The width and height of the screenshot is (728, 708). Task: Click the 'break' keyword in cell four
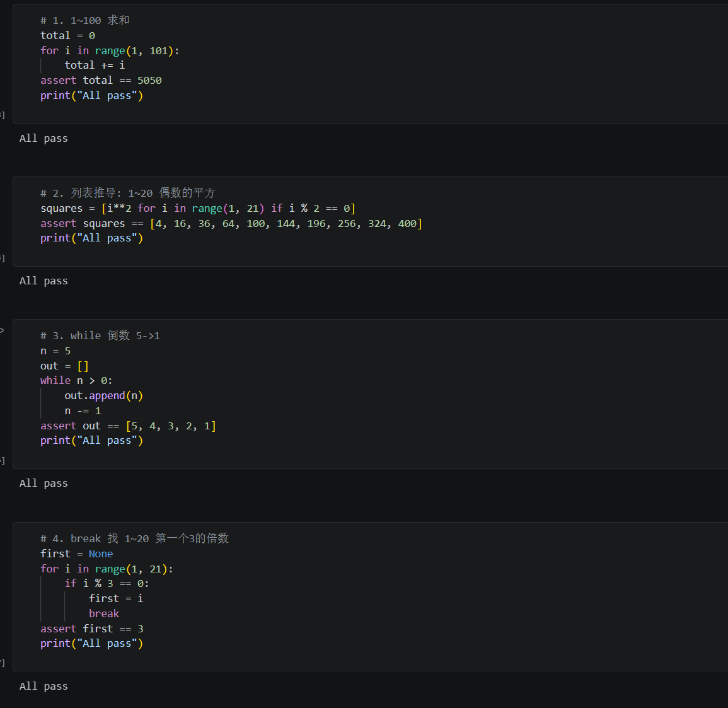pyautogui.click(x=104, y=614)
